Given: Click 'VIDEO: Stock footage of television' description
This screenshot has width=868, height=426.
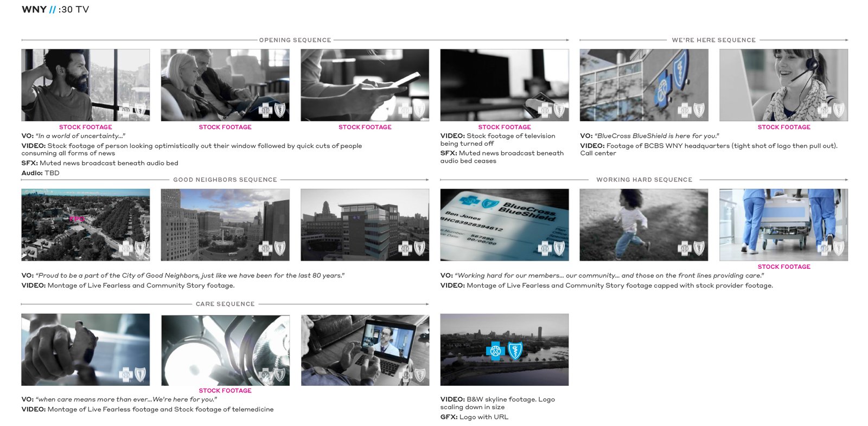Looking at the screenshot, I should pyautogui.click(x=498, y=140).
